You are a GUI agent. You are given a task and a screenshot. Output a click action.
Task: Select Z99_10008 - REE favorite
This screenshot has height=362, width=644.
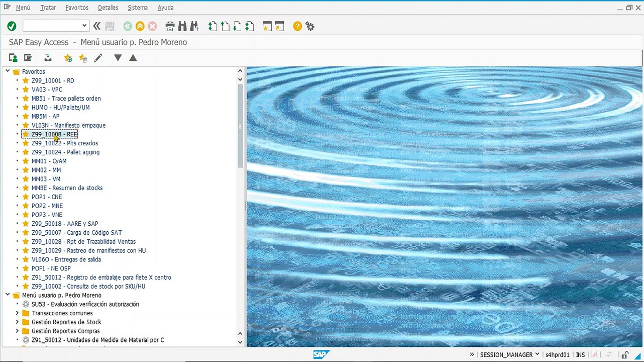[x=54, y=134]
